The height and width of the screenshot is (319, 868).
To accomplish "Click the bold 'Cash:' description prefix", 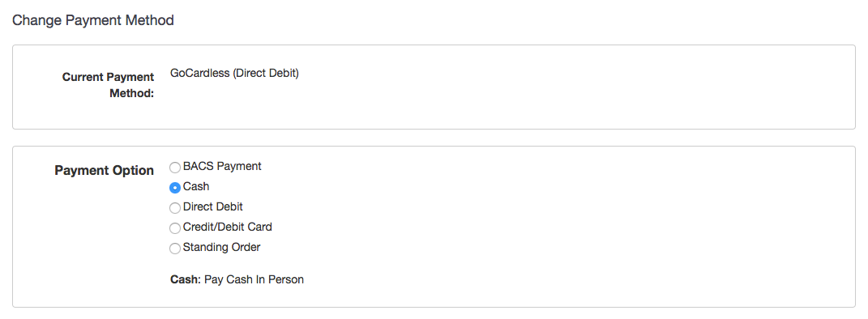I will click(186, 280).
